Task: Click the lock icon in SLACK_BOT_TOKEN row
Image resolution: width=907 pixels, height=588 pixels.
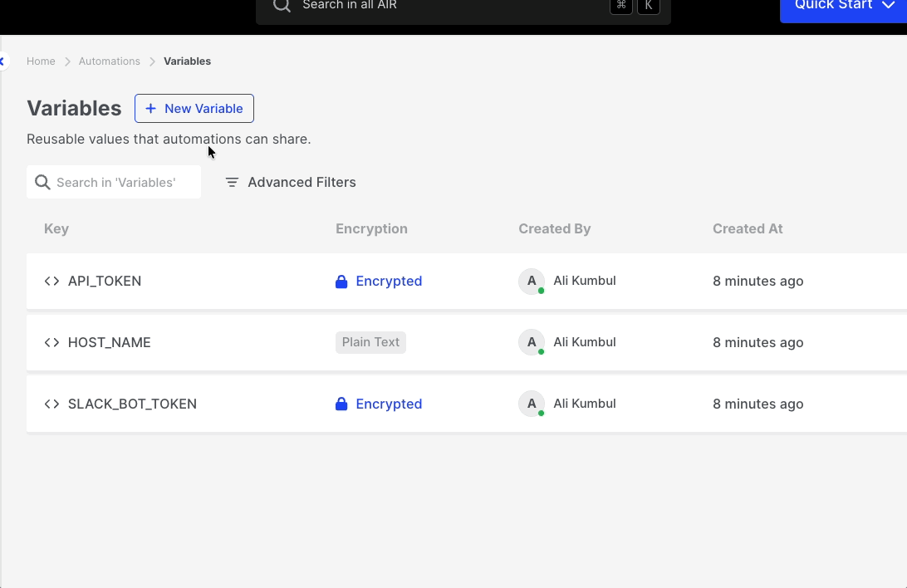Action: click(341, 404)
